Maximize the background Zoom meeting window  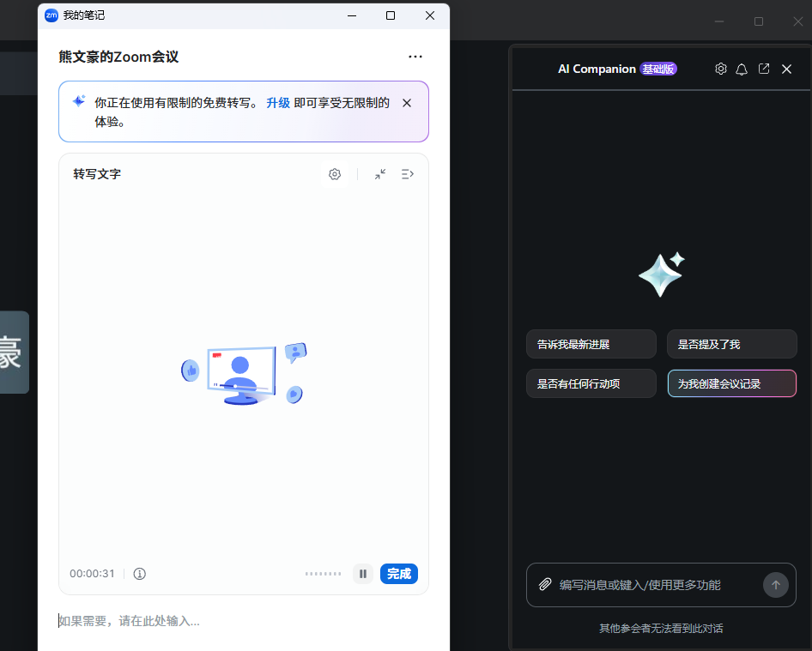[x=759, y=21]
